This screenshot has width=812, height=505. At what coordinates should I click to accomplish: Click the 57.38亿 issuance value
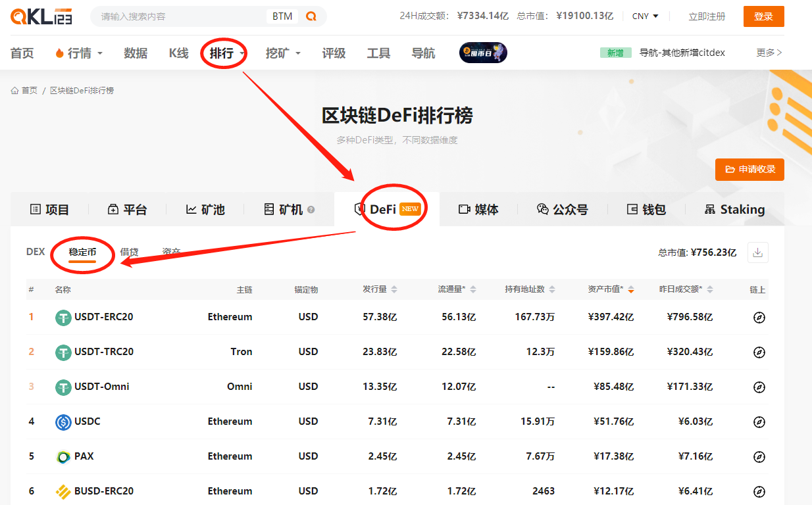click(x=380, y=317)
